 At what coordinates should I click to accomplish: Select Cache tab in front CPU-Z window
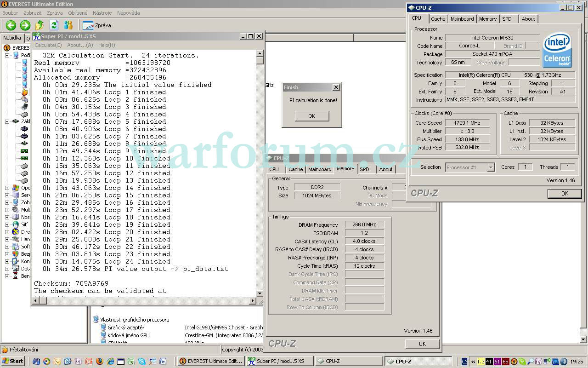tap(438, 19)
